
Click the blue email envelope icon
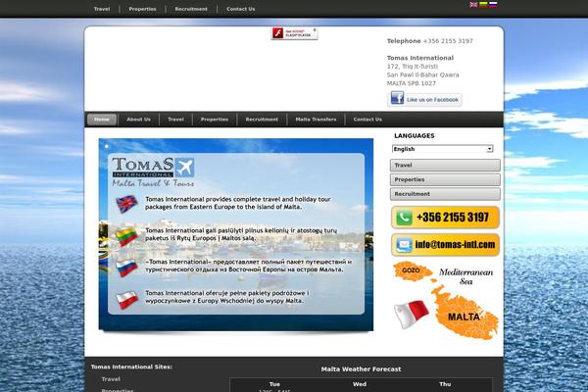pos(404,245)
